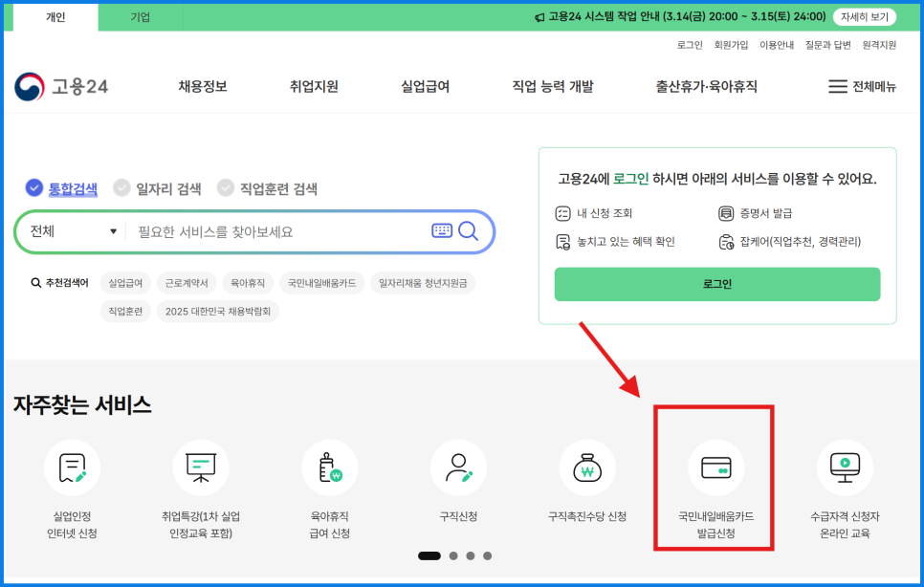The image size is (924, 587).
Task: Open 구직촉진수당 신청 money bag icon
Action: point(587,467)
